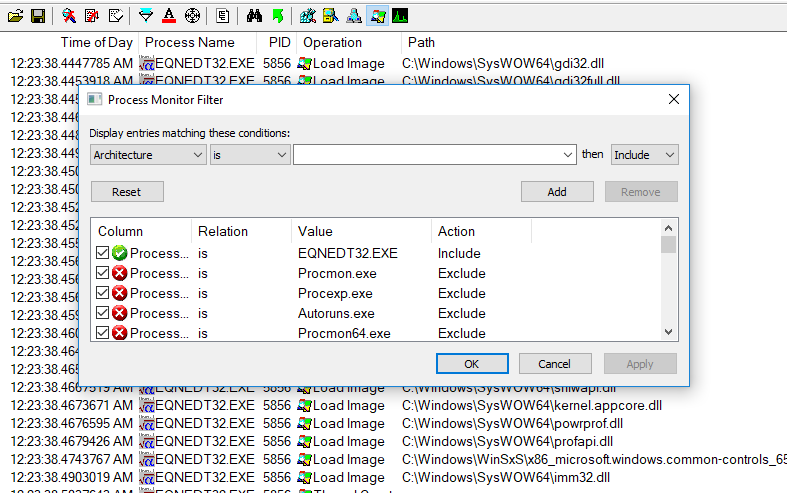Click red exclude icon of Autoruns.exe filter

[119, 313]
